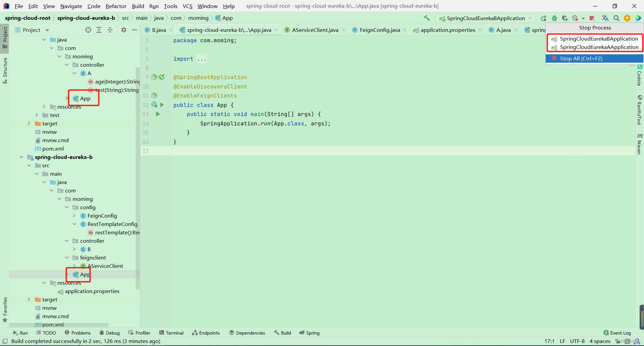
Task: Collapse all nodes in Project panel
Action: 110,30
